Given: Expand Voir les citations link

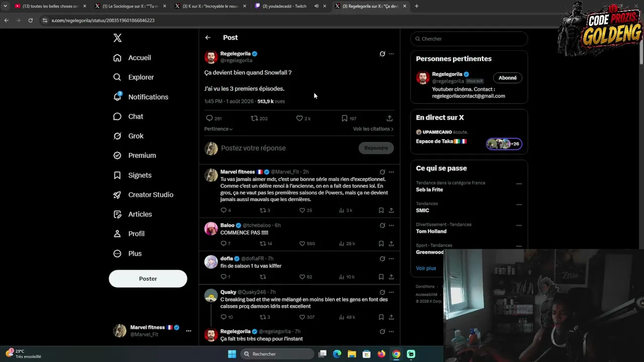Looking at the screenshot, I should click(x=373, y=129).
